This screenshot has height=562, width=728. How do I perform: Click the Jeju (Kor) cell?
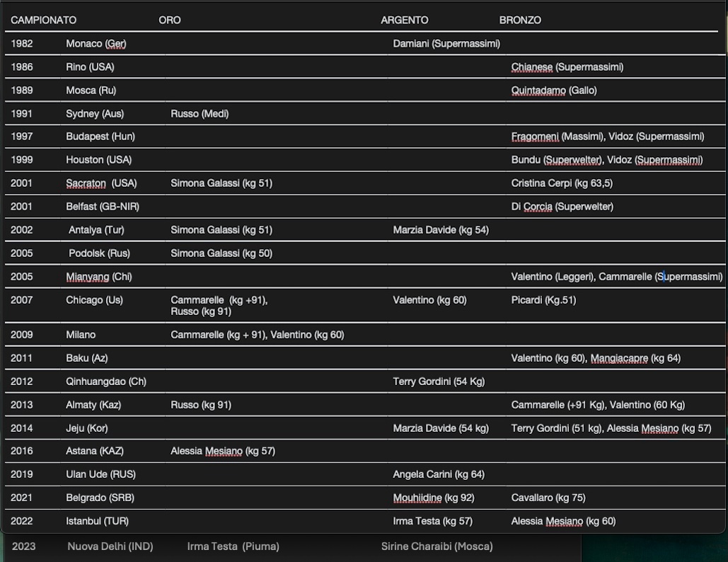click(x=87, y=428)
